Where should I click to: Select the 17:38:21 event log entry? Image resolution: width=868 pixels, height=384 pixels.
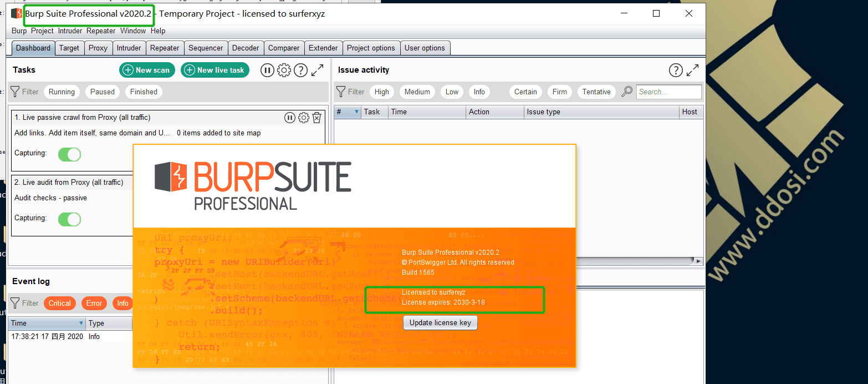[70, 337]
